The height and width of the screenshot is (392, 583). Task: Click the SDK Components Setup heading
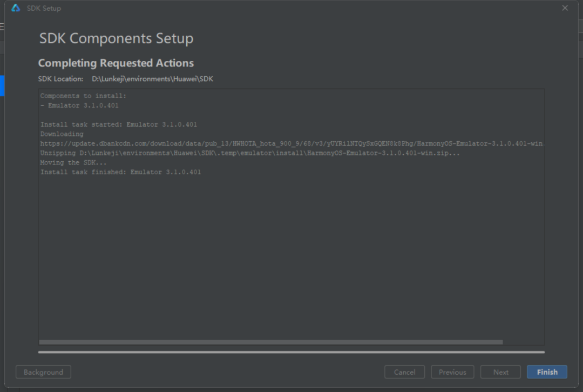pyautogui.click(x=116, y=39)
